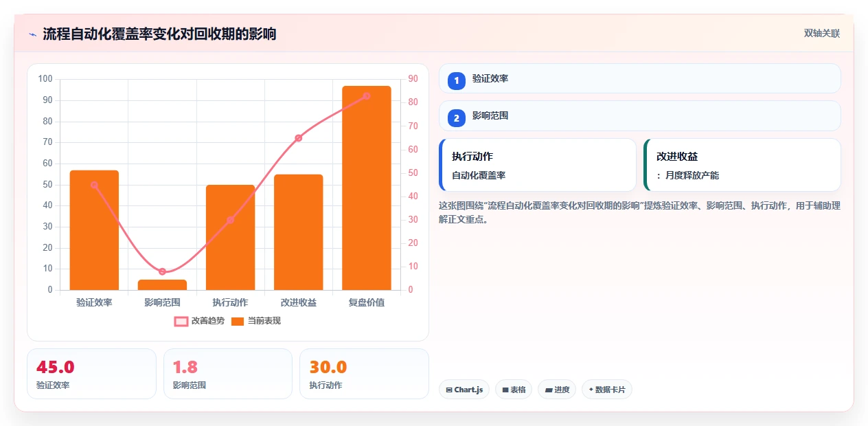The height and width of the screenshot is (426, 868).
Task: Click the 改进收益 bar in the chart
Action: (x=298, y=232)
